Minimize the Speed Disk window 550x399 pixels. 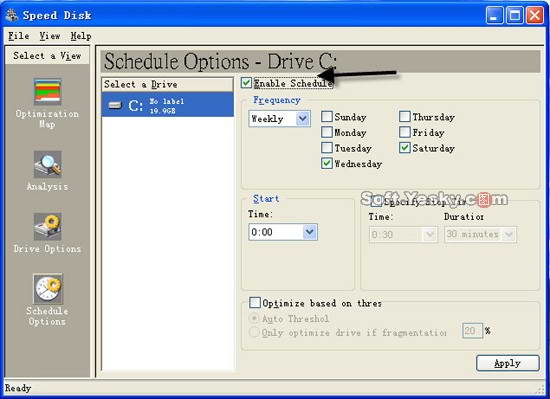pos(495,16)
